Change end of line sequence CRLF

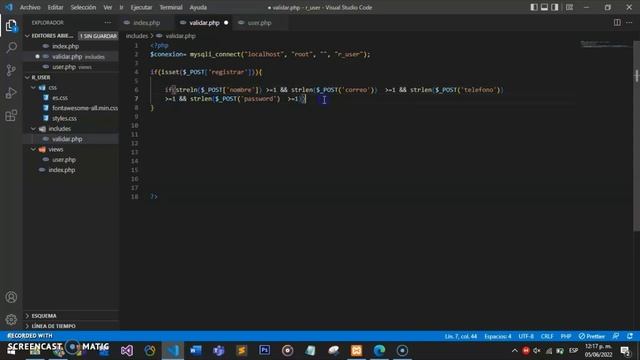[547, 336]
